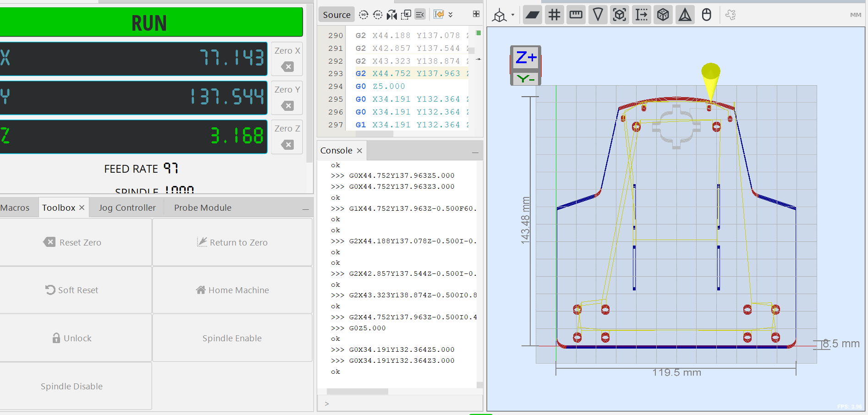Image resolution: width=868 pixels, height=415 pixels.
Task: Toggle the ruler size display button
Action: (x=576, y=15)
